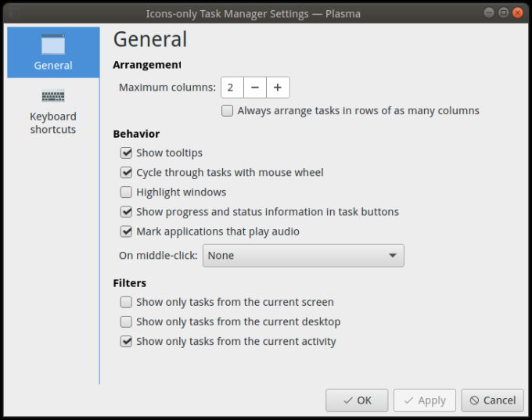Screen dimensions: 532x420
Task: Disable Show progress and status information
Action: point(126,212)
